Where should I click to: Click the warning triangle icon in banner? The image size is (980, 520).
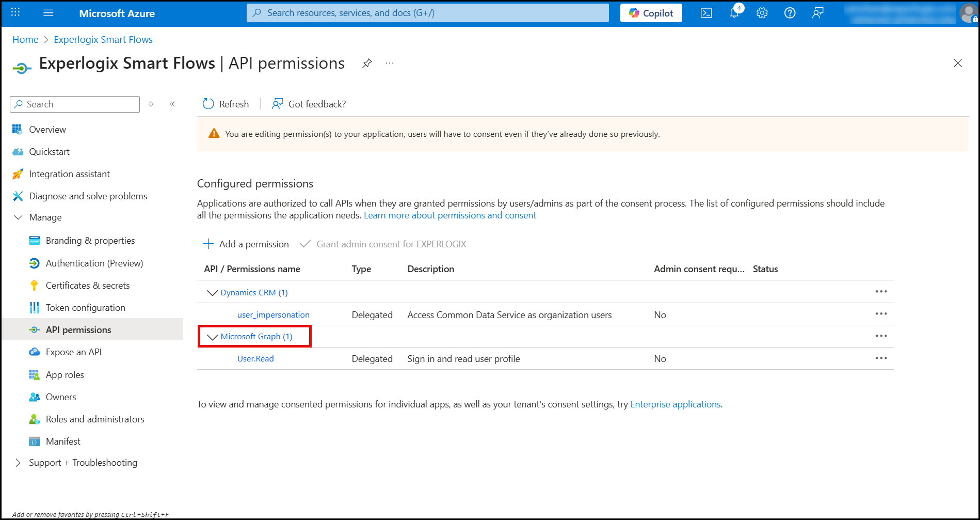214,134
